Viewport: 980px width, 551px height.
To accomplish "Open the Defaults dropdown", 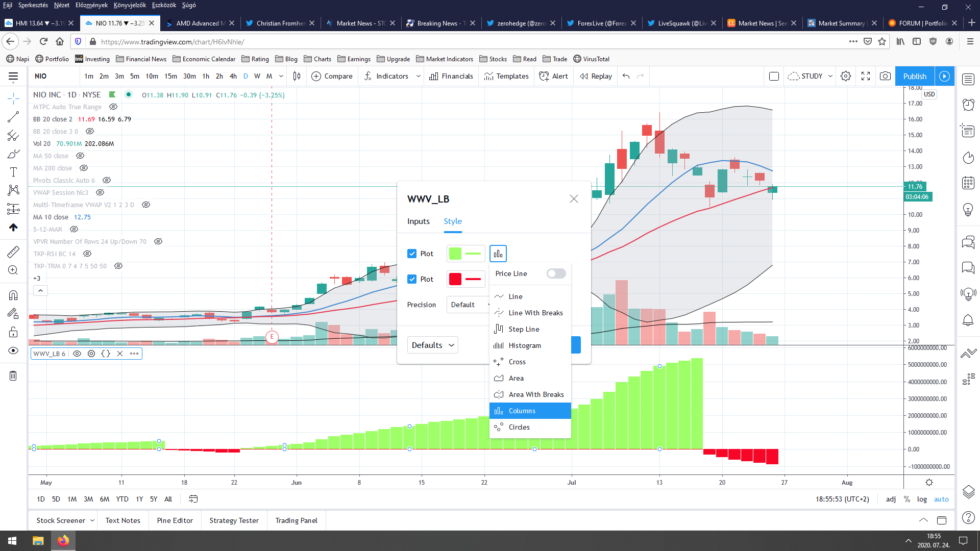I will click(432, 345).
